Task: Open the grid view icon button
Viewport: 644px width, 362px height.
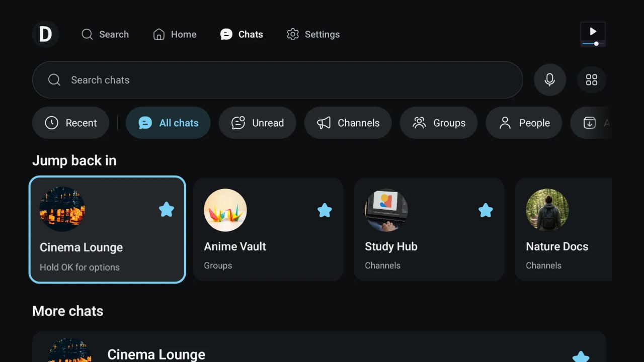Action: 592,80
